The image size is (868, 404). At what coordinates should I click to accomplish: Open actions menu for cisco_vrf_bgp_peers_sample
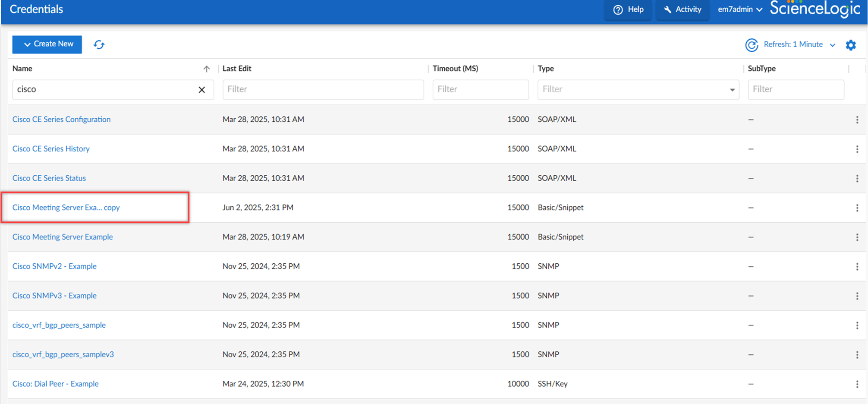coord(857,325)
